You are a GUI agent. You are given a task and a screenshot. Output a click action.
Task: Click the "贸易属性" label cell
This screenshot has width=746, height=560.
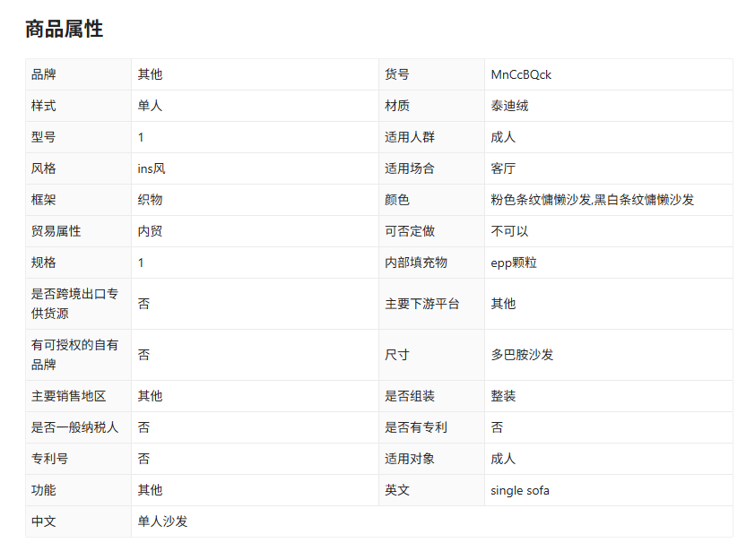point(56,231)
